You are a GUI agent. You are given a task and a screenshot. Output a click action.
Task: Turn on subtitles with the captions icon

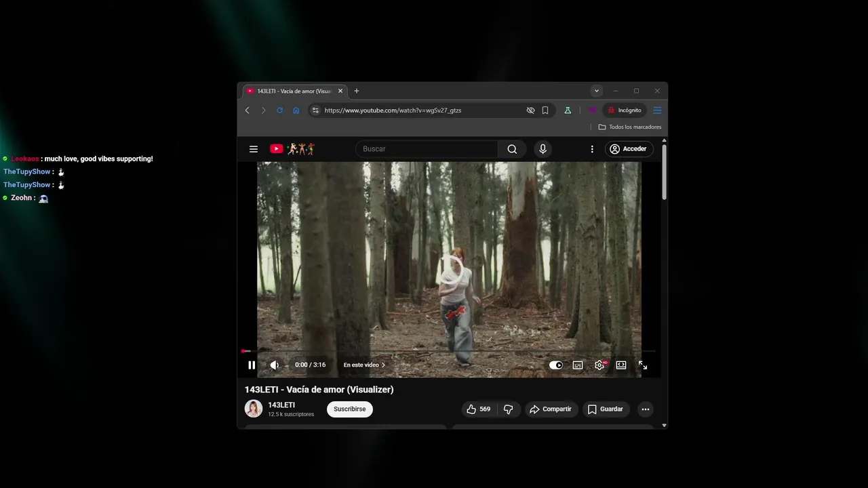pyautogui.click(x=578, y=365)
